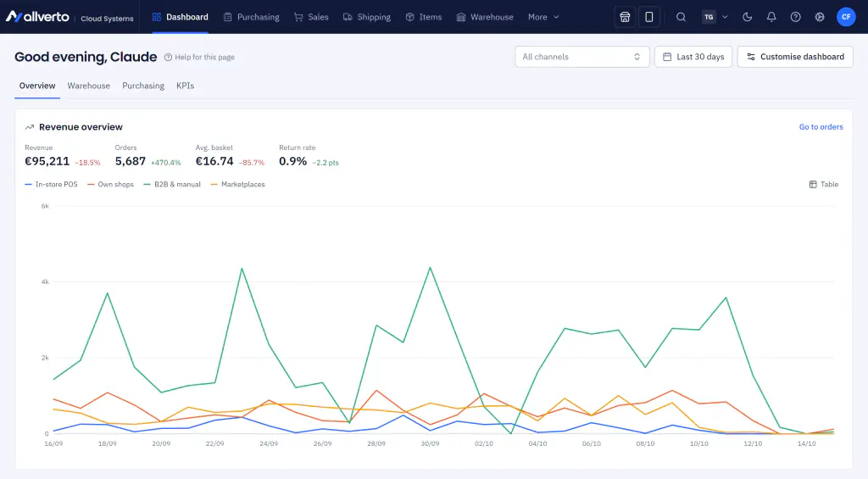This screenshot has width=868, height=479.
Task: Click the 30/09 date on the x-axis
Action: [430, 443]
